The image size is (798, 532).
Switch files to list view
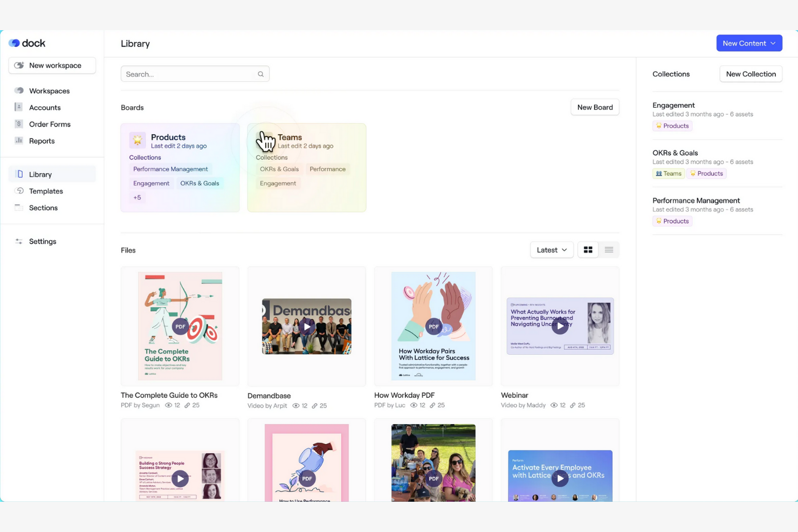609,250
